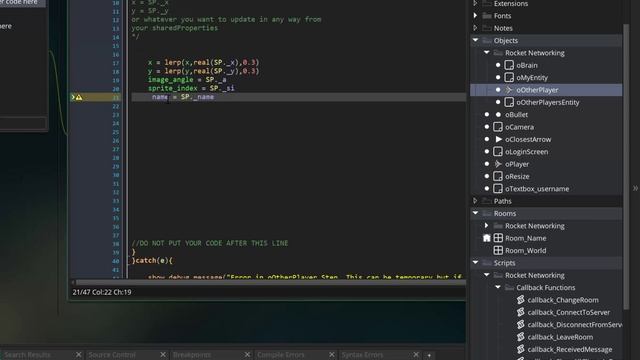Image resolution: width=640 pixels, height=360 pixels.
Task: Close the Search Results tab
Action: tap(78, 355)
